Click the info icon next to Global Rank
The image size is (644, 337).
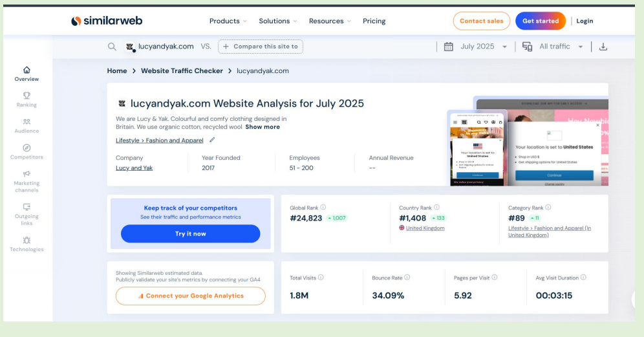pyautogui.click(x=323, y=208)
